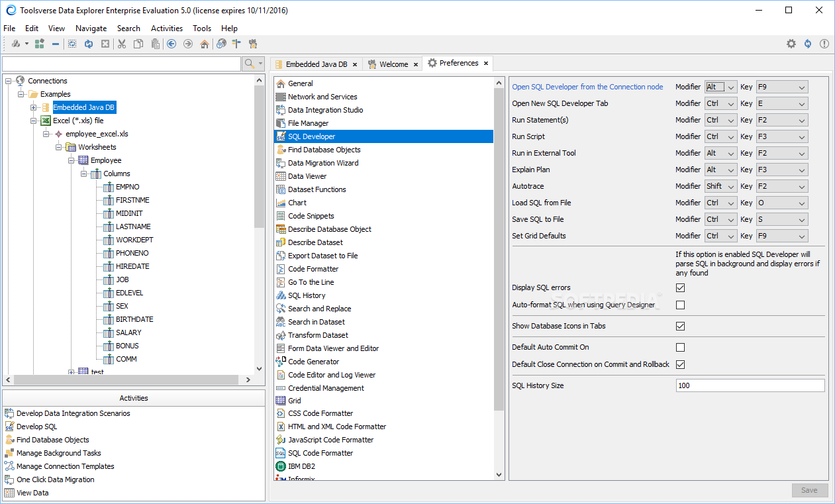Click the globe help toolbar icon
This screenshot has width=835, height=504.
point(221,44)
